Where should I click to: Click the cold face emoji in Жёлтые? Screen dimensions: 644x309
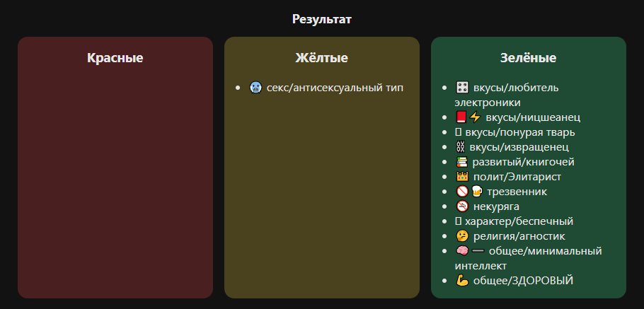coord(255,88)
